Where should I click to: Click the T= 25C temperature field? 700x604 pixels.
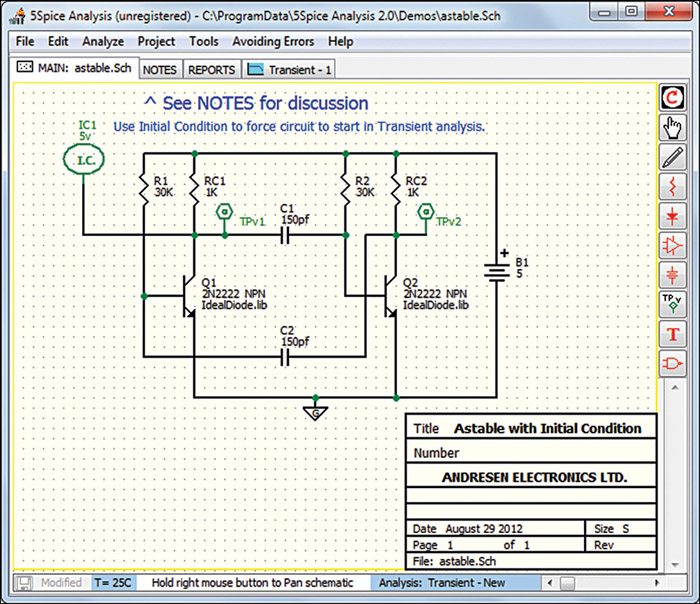click(x=116, y=581)
